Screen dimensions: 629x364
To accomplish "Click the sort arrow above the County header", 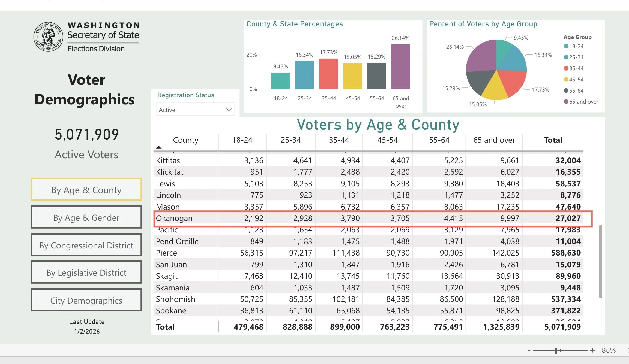I will click(159, 147).
